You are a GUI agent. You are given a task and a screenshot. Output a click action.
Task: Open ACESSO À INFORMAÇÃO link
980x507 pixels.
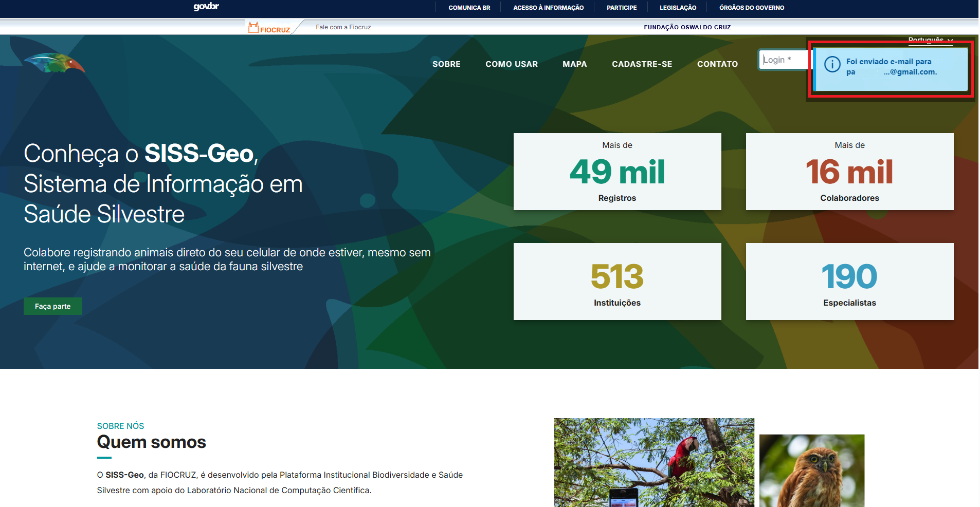(548, 8)
